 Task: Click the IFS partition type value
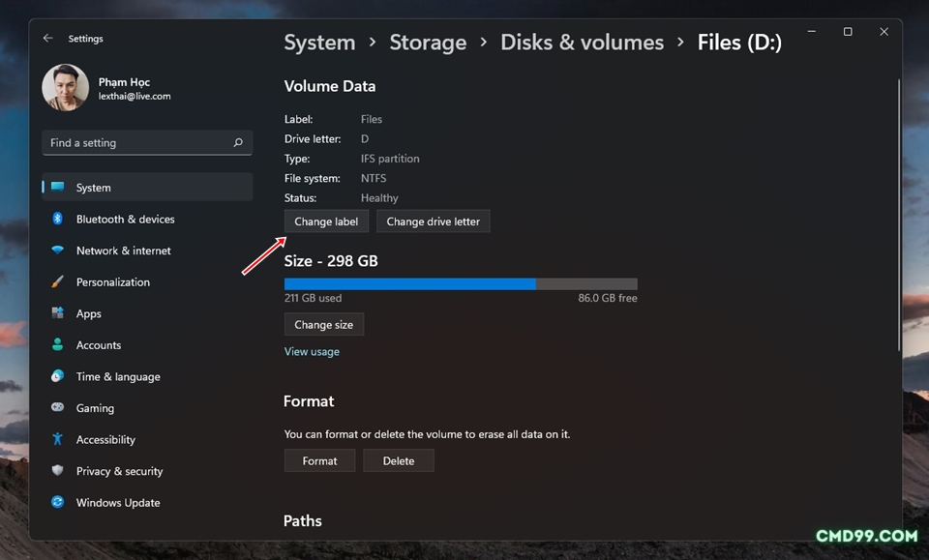tap(390, 159)
